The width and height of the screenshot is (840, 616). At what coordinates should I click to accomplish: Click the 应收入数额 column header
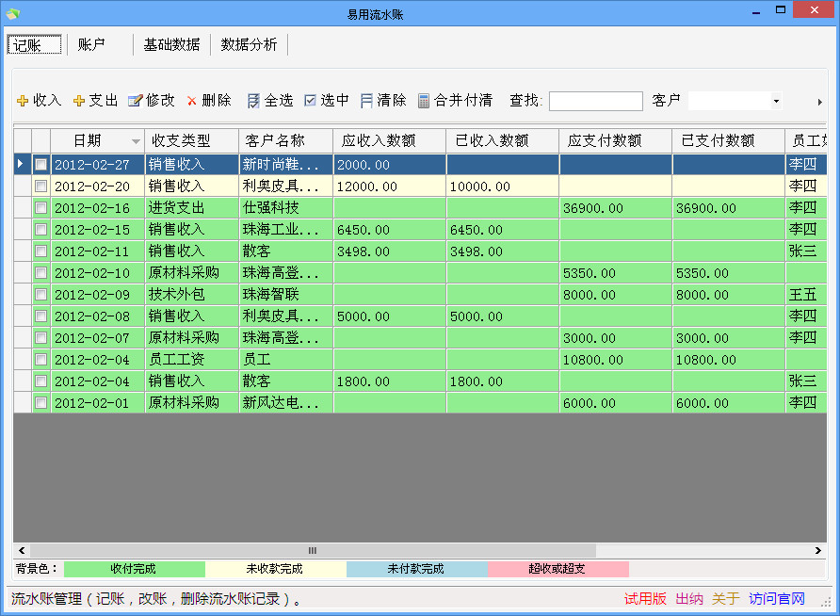390,141
